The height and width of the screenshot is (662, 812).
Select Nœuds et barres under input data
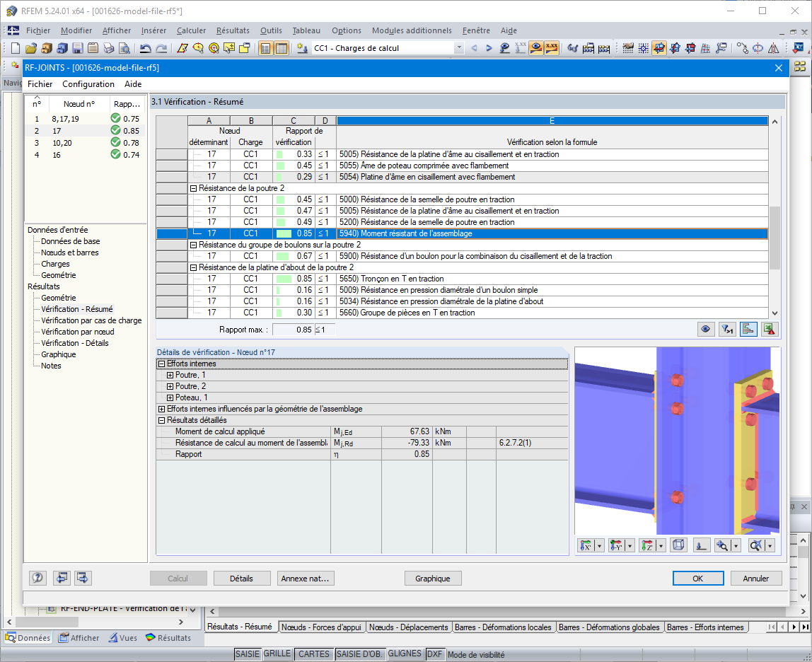click(70, 252)
